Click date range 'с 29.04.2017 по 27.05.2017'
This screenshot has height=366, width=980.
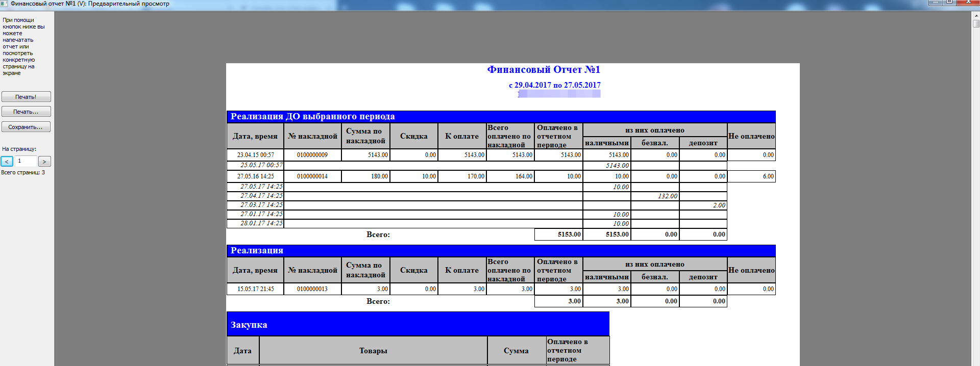pyautogui.click(x=555, y=85)
